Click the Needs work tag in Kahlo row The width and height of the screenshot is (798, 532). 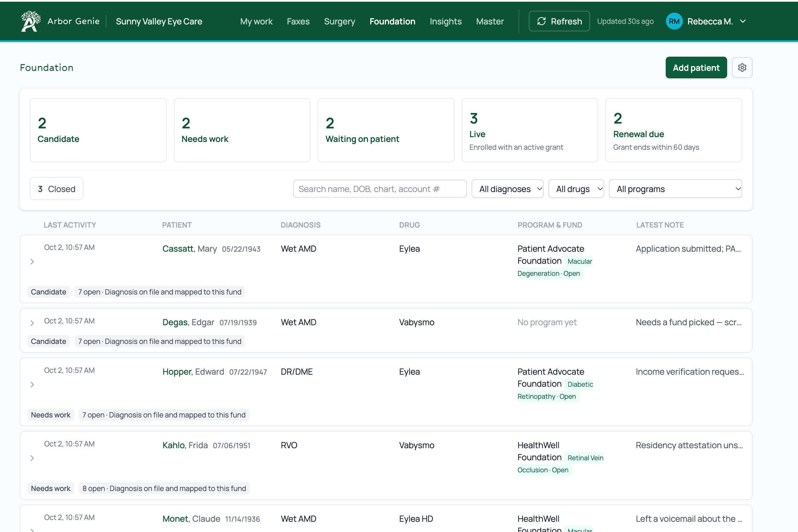[x=51, y=488]
